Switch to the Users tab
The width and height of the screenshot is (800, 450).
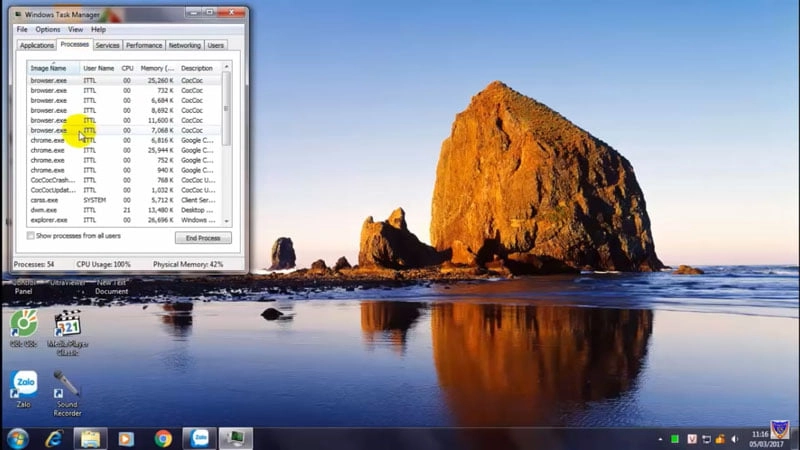point(215,45)
